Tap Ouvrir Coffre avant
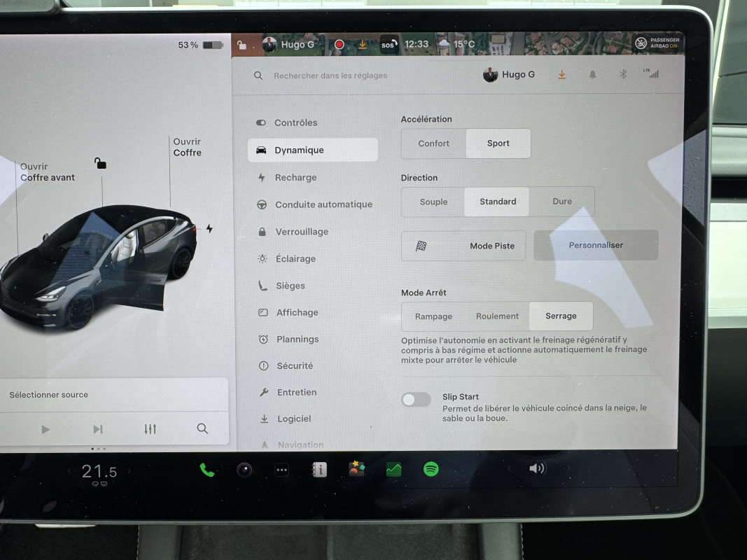Screen dimensions: 747x560 pos(47,172)
